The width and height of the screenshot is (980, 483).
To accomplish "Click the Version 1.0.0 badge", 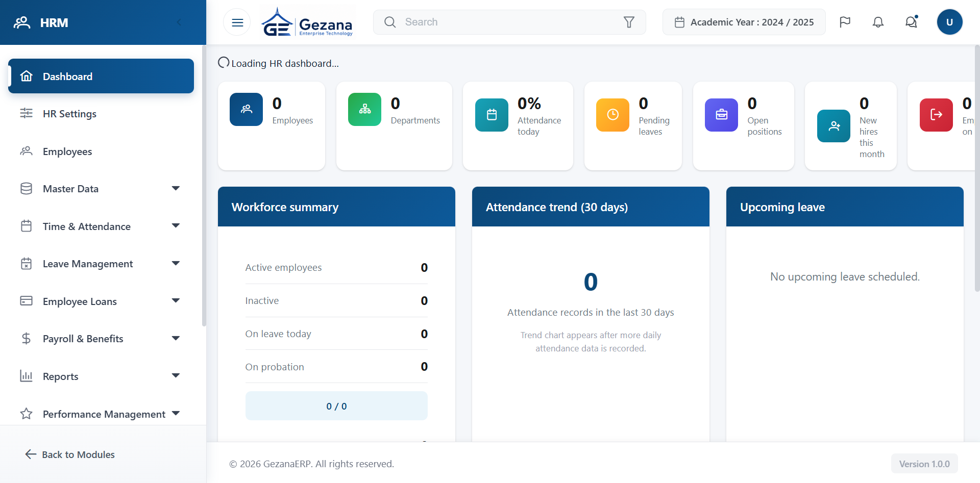I will (x=924, y=464).
